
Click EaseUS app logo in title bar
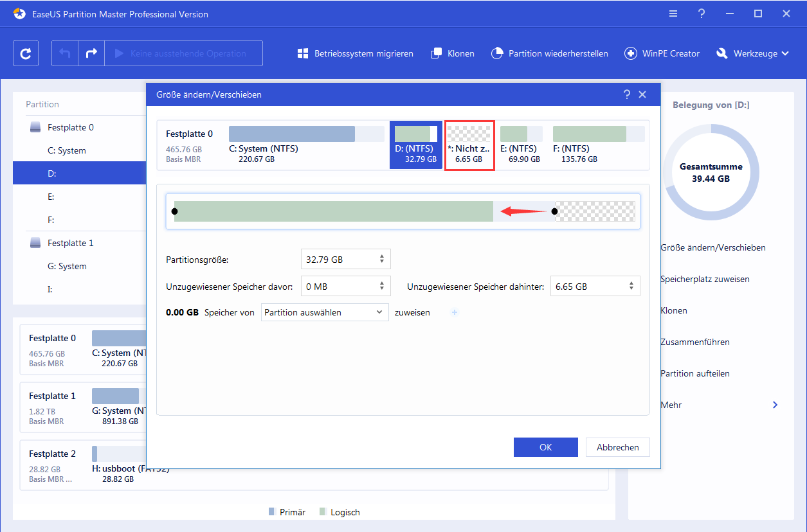tap(19, 13)
